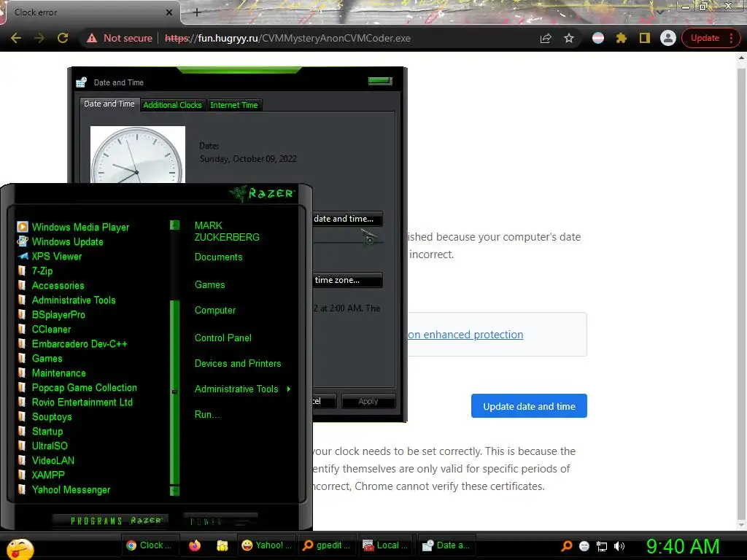Expand Administrative Tools submenu arrow
The width and height of the screenshot is (747, 560).
point(289,389)
